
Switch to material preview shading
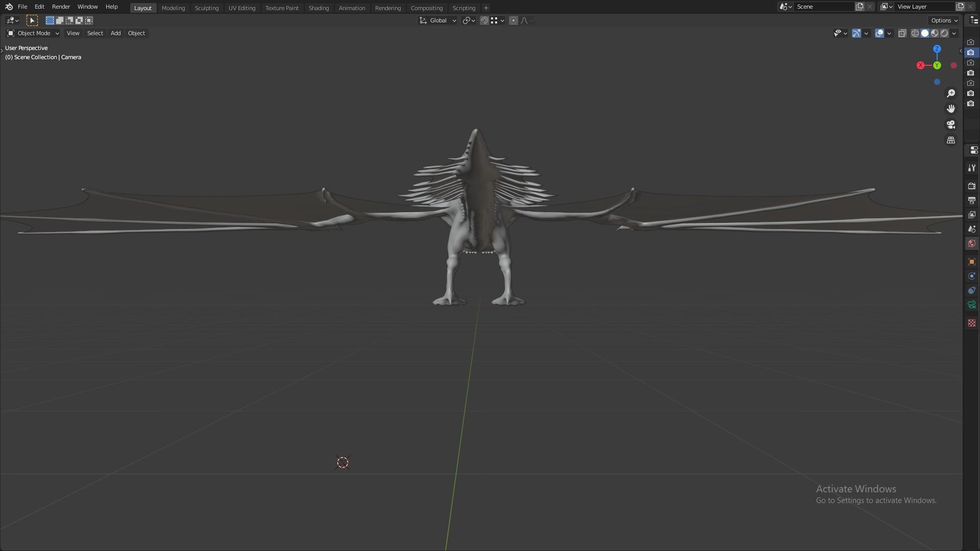tap(935, 33)
